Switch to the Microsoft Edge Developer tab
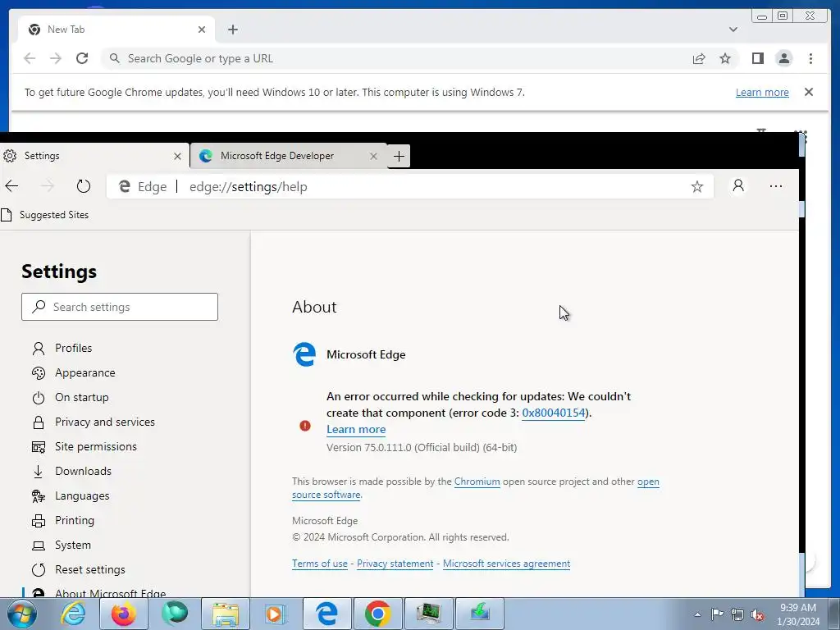 pos(288,156)
